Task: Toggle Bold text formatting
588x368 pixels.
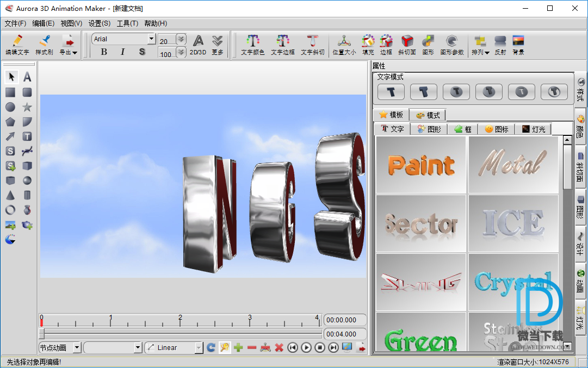Action: pos(104,52)
